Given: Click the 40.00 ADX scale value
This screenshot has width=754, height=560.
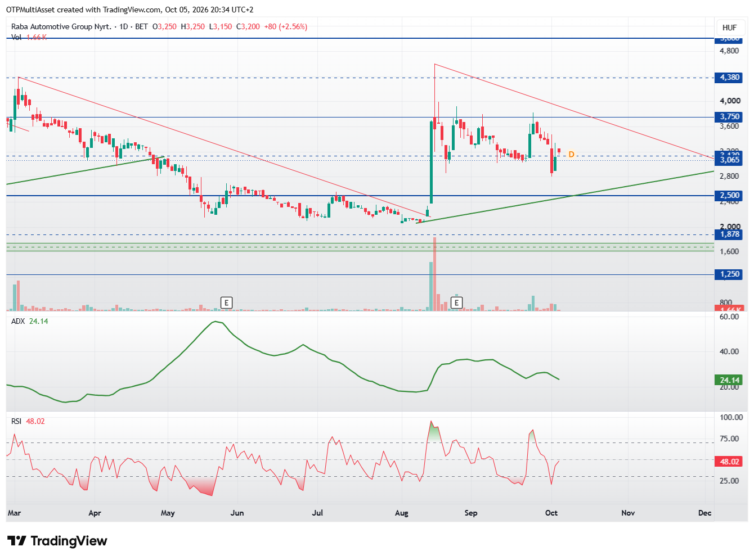Looking at the screenshot, I should pos(729,351).
